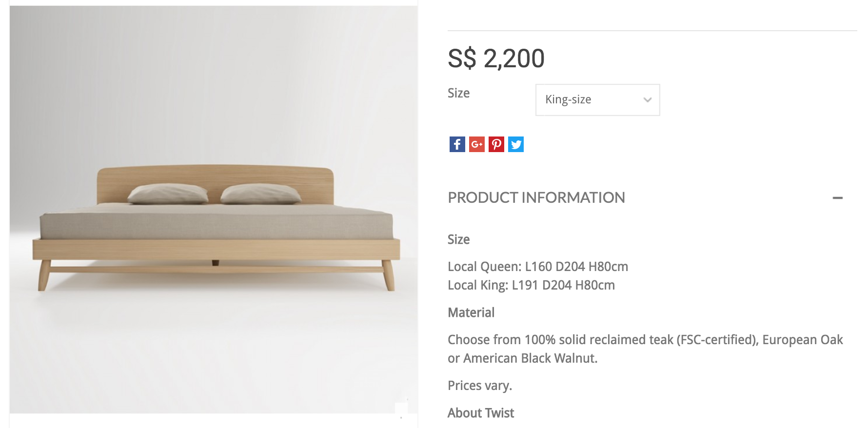
Task: Pin the bed on Pinterest
Action: click(x=496, y=144)
